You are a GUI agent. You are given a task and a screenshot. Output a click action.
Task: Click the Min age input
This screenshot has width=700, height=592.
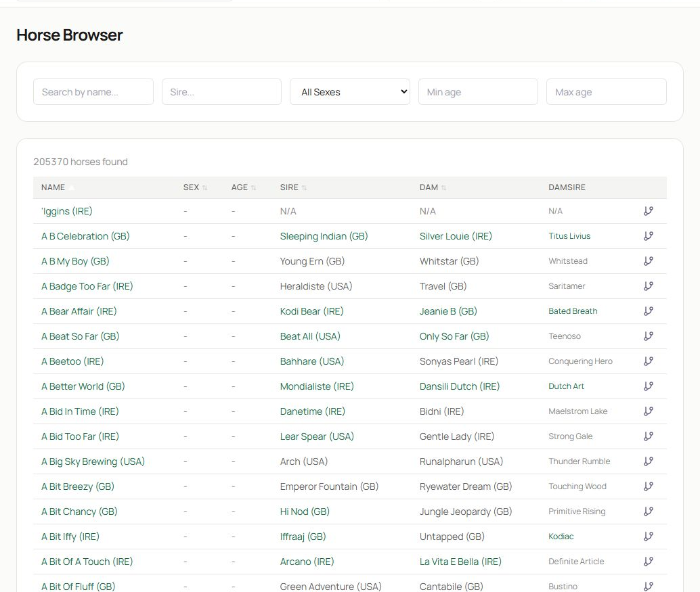(x=478, y=92)
